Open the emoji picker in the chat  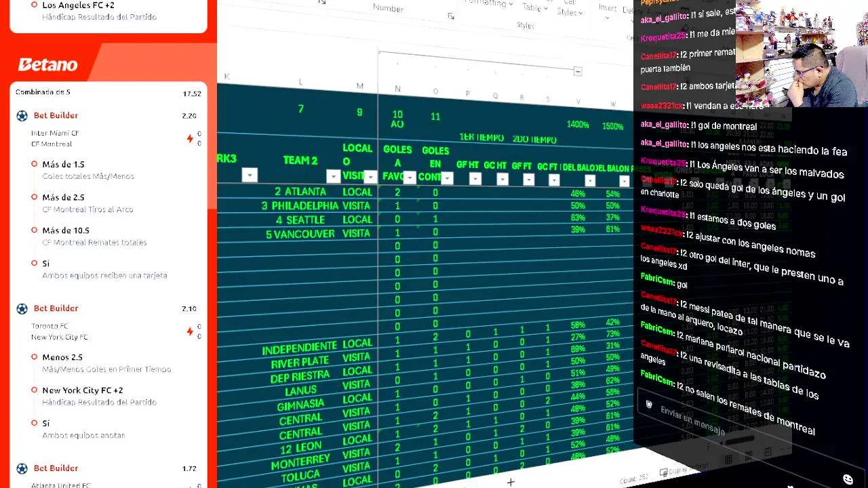click(848, 479)
